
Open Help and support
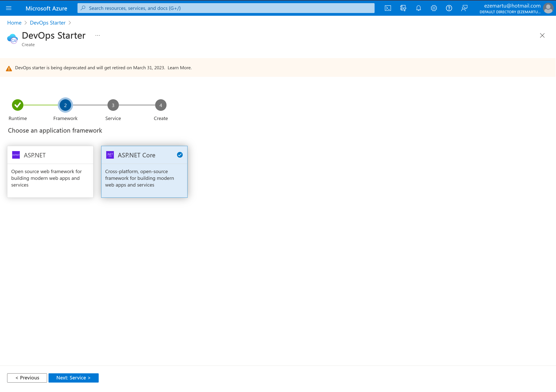(449, 8)
